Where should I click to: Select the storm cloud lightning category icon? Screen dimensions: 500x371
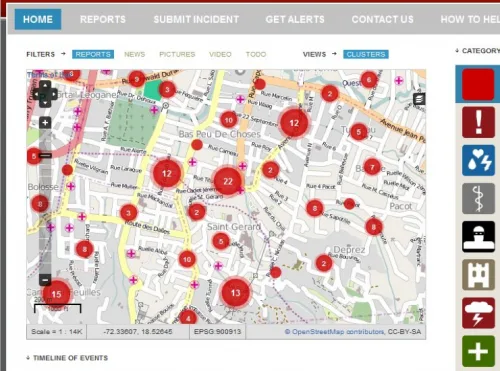[x=478, y=313]
